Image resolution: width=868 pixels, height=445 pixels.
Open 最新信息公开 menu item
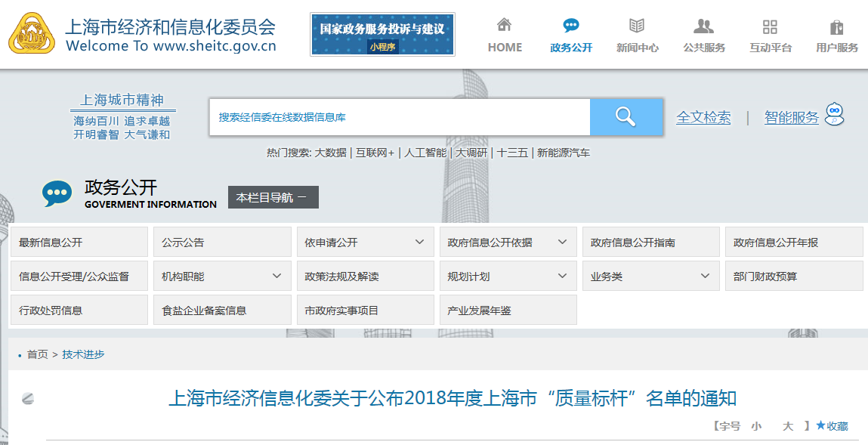pos(51,243)
